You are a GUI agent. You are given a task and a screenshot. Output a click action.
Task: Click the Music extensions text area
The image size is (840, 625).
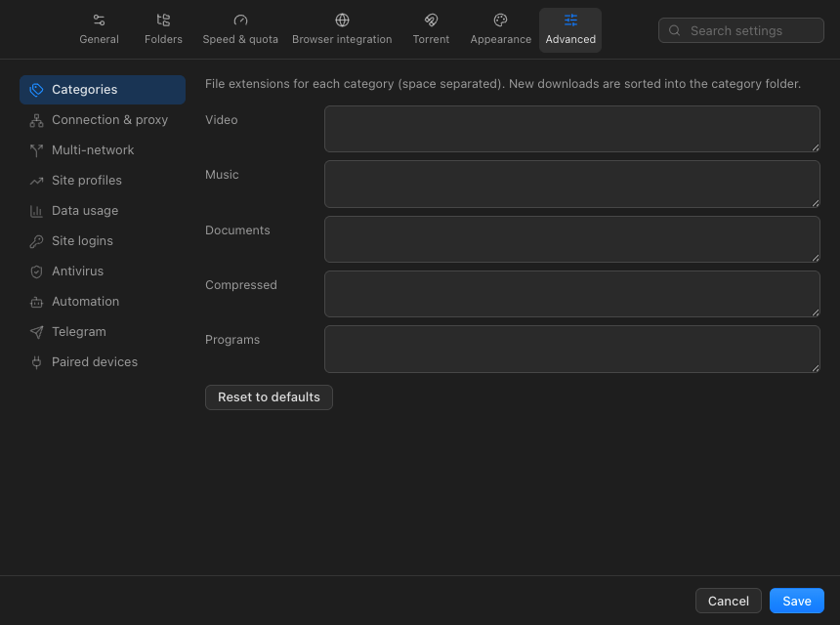point(572,184)
